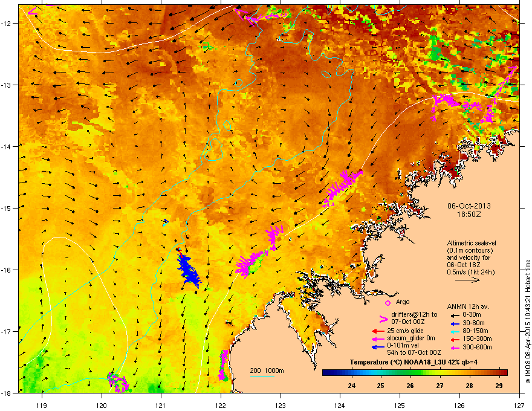532x411 pixels.
Task: Click the 'and velocity for' caption line
Action: coord(468,257)
